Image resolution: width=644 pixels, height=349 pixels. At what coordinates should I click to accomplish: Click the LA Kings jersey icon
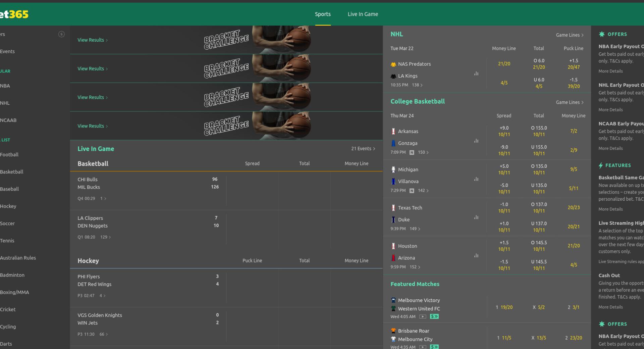(x=393, y=76)
